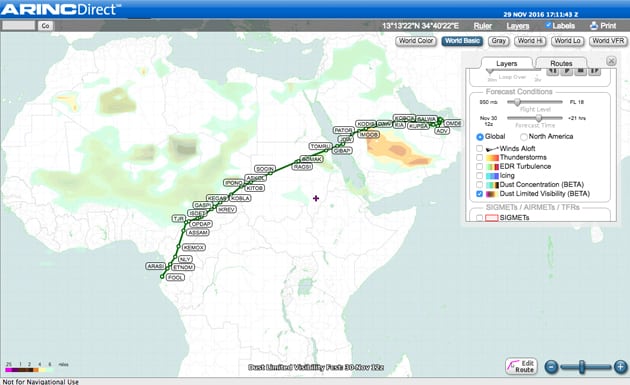This screenshot has width=630, height=385.
Task: Switch to the Routes tab
Action: point(561,63)
